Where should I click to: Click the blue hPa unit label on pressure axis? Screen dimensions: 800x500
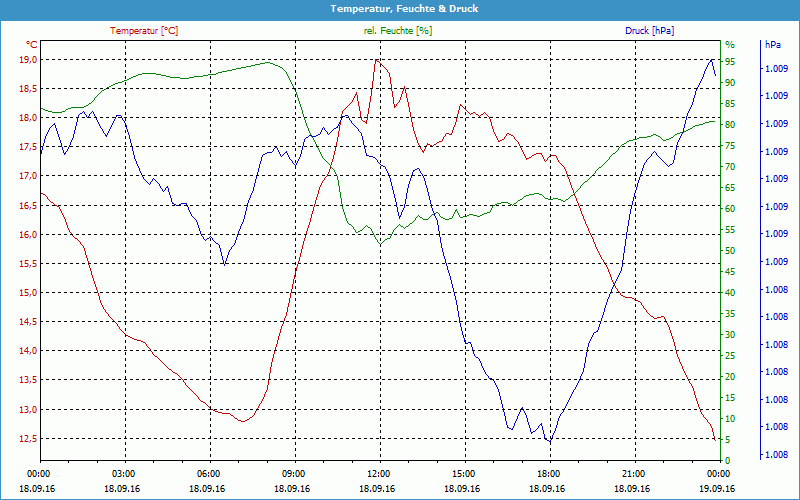click(x=773, y=45)
